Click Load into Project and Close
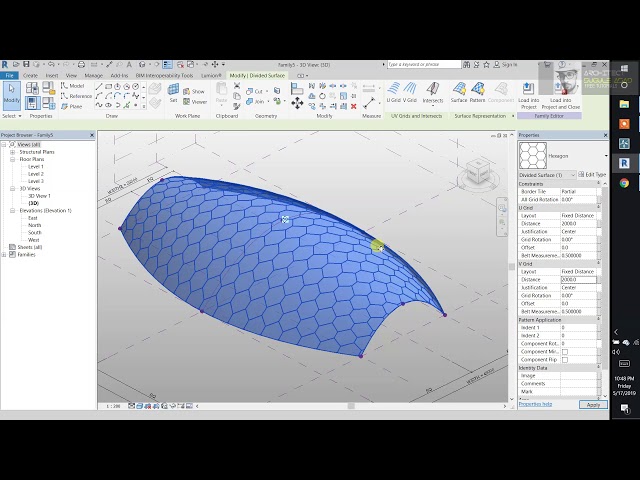Screen dimensions: 640x480 (x=560, y=96)
